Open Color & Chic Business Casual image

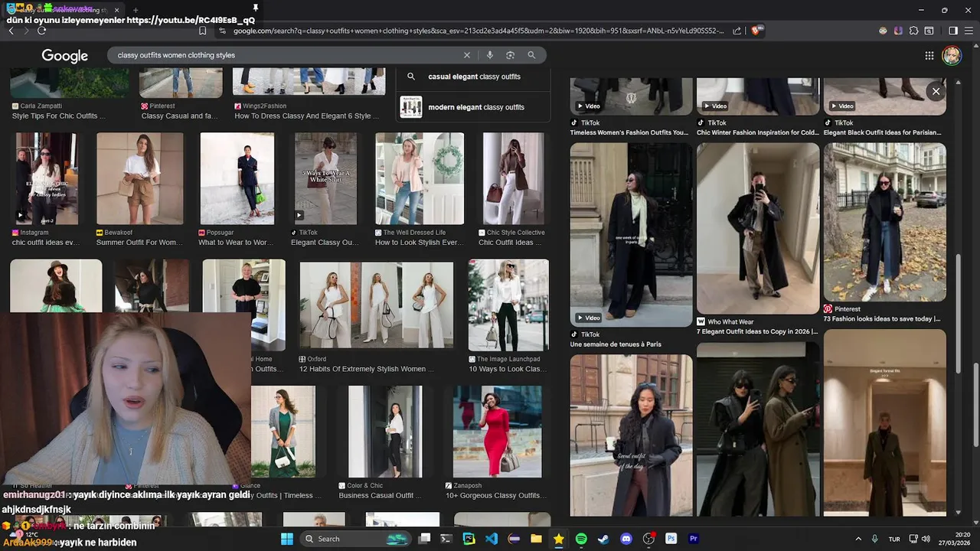click(385, 432)
